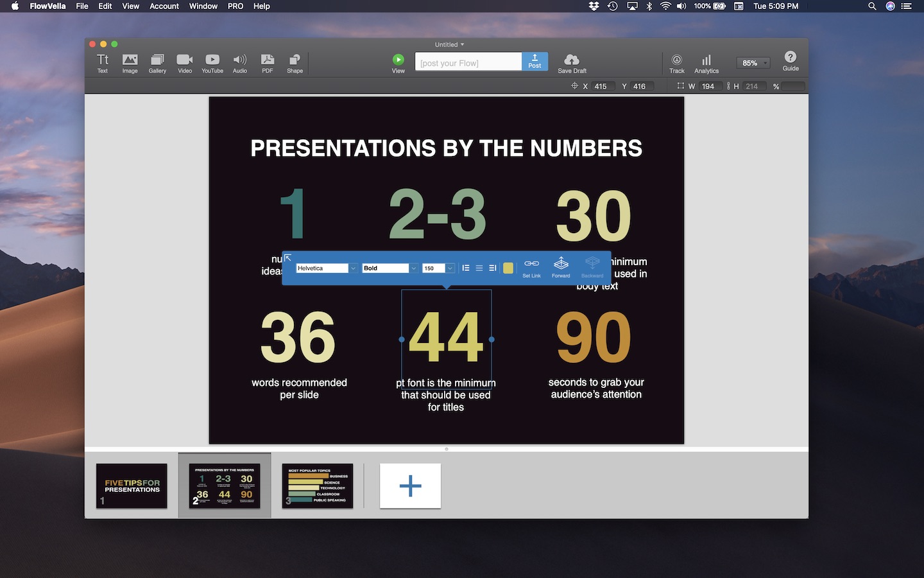
Task: Edit the W width field
Action: point(711,86)
